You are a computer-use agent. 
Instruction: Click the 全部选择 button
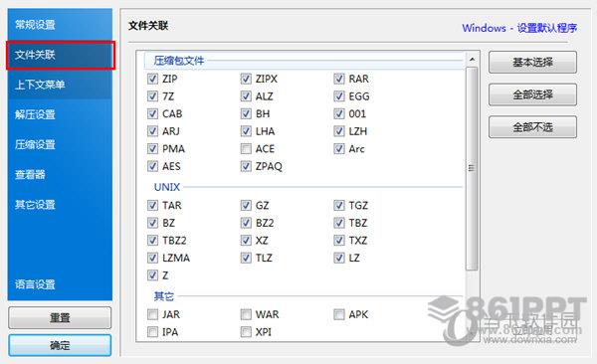coord(532,94)
